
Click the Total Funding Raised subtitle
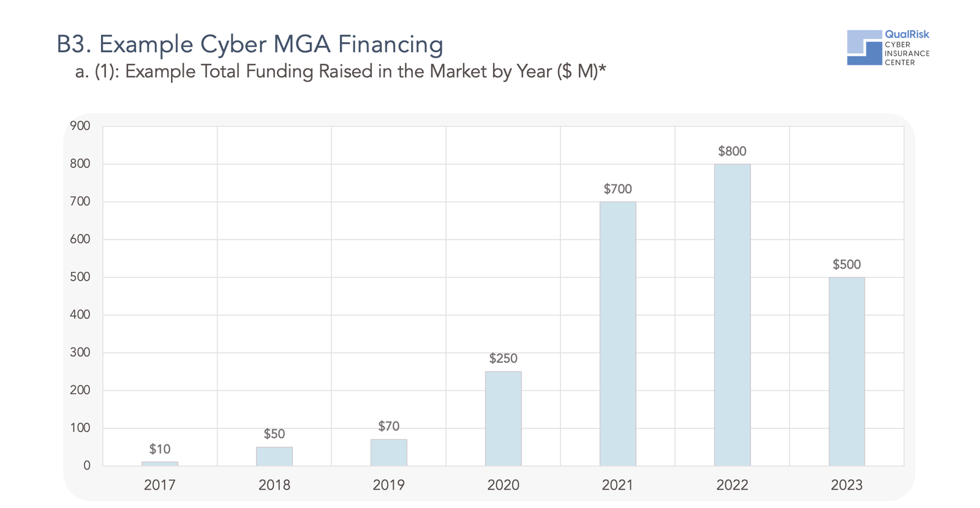[341, 72]
